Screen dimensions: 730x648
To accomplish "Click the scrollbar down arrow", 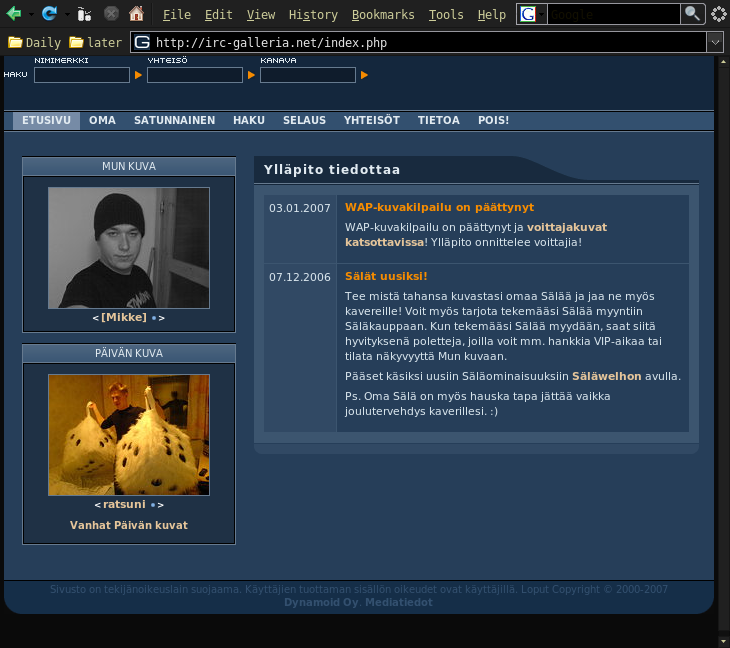I will point(723,641).
